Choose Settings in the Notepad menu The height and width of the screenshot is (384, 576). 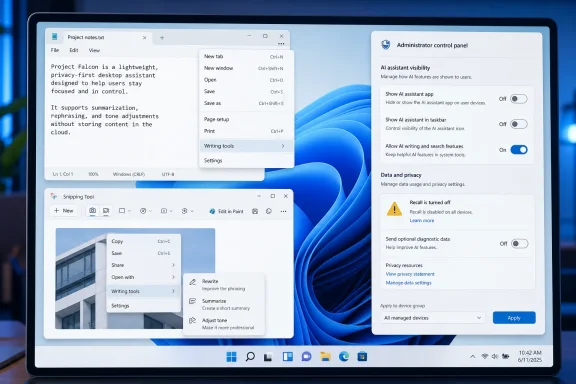246,161
